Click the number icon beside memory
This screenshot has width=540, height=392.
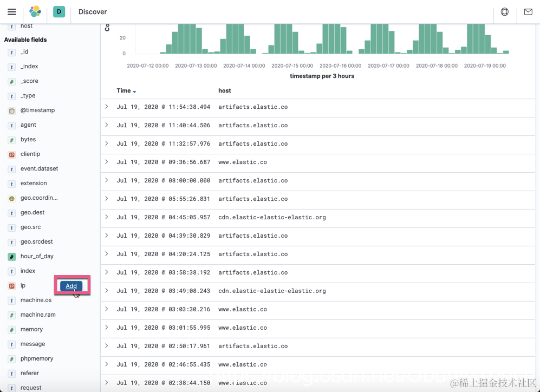[x=12, y=330]
